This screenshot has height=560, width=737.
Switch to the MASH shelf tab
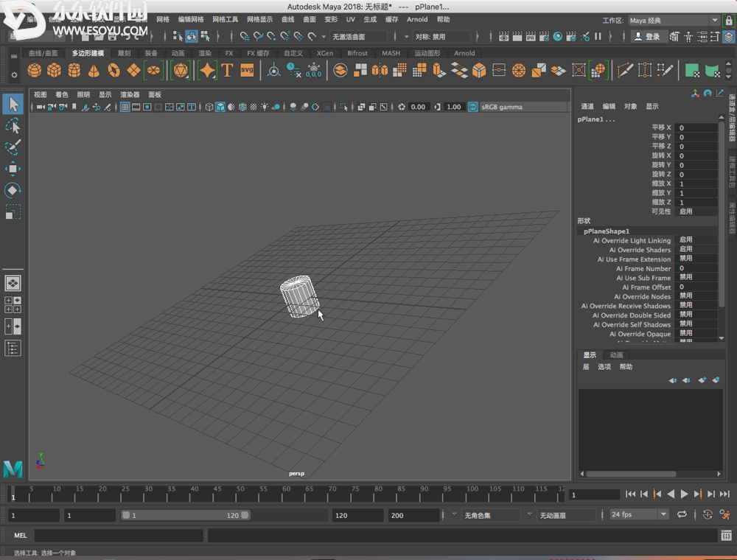click(391, 53)
